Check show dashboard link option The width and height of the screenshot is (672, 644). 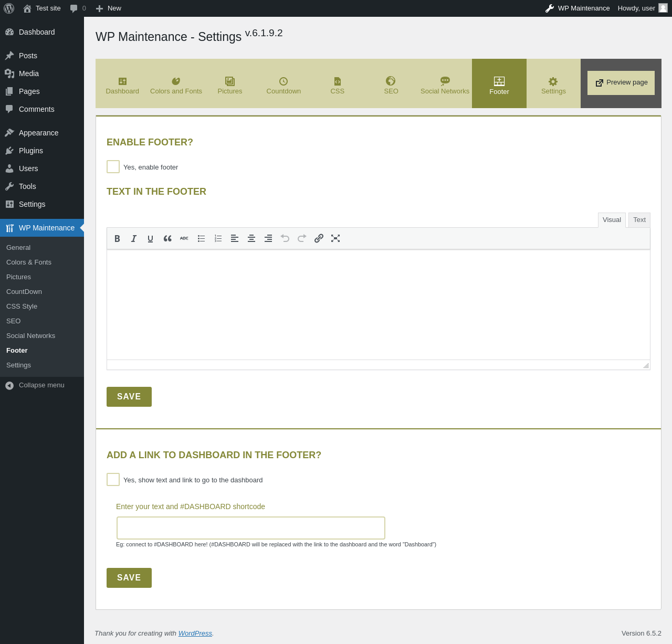click(x=113, y=479)
